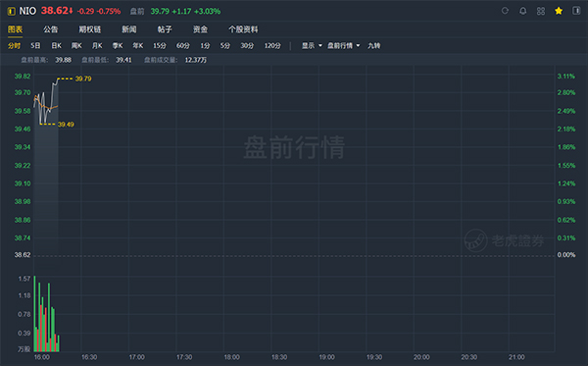Toggle the side panel icon at top right

[x=576, y=11]
